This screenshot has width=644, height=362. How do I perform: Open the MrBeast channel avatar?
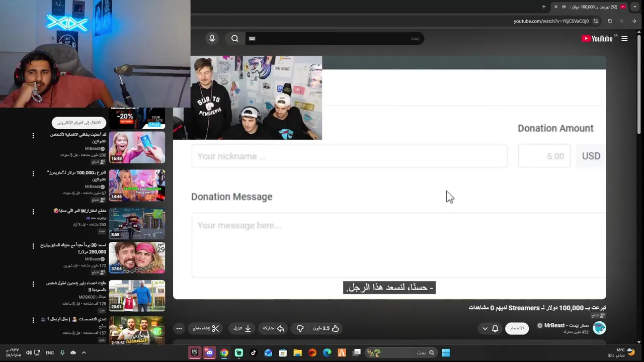(x=599, y=328)
